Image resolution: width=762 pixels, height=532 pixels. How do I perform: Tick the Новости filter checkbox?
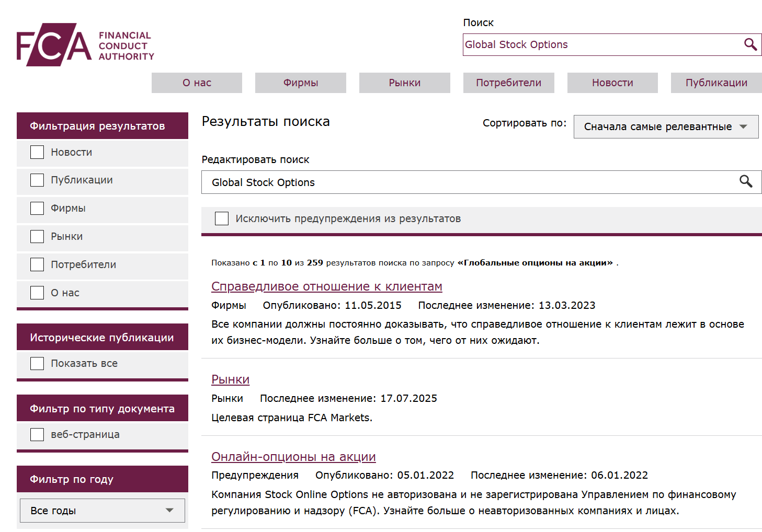[x=37, y=152]
